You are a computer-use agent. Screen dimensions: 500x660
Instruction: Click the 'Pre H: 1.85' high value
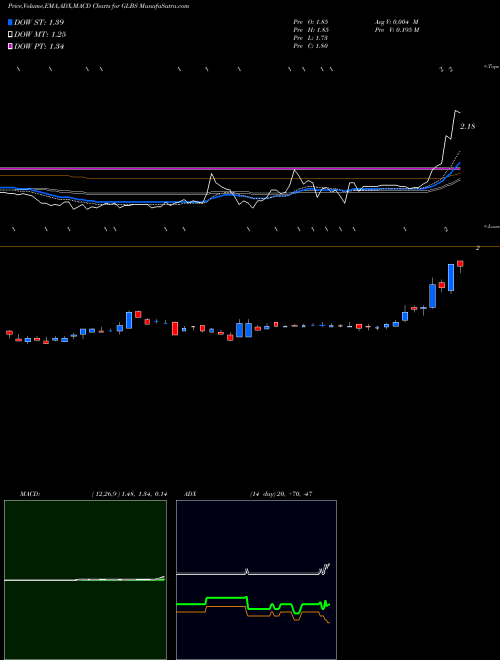click(x=311, y=30)
